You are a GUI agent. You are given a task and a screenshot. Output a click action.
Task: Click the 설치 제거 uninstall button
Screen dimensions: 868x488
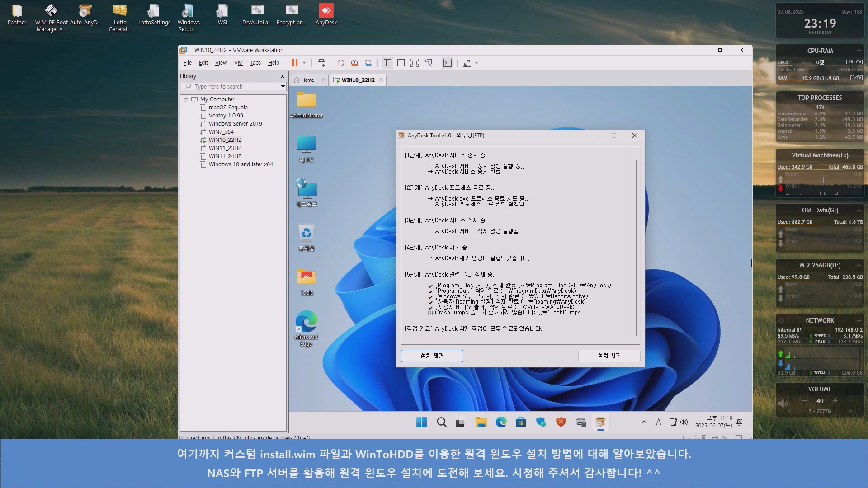[432, 356]
